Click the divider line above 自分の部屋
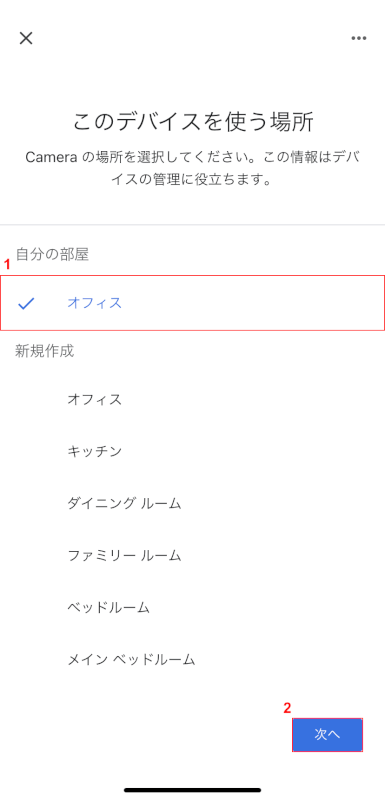Screen dimensions: 385x800 point(192,224)
